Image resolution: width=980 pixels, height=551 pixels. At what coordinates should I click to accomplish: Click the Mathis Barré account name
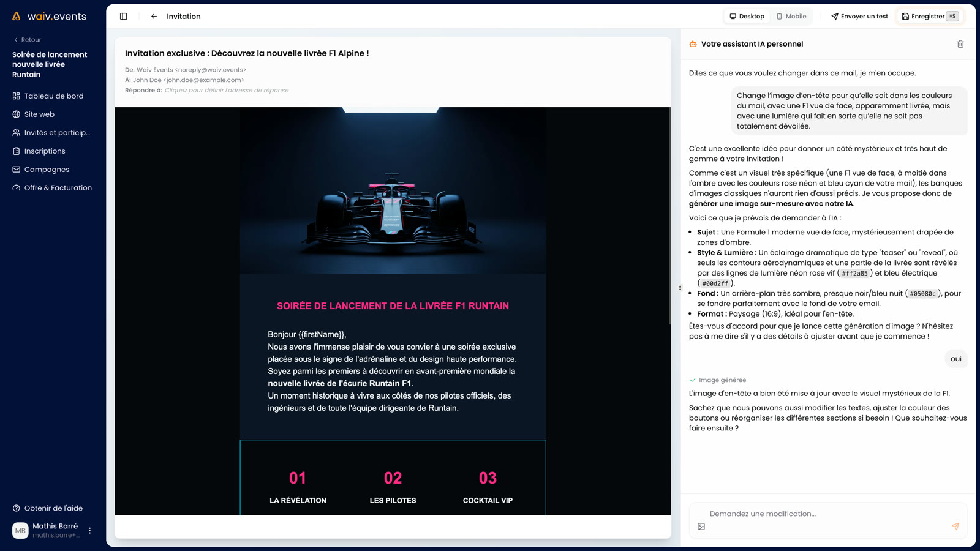tap(55, 526)
